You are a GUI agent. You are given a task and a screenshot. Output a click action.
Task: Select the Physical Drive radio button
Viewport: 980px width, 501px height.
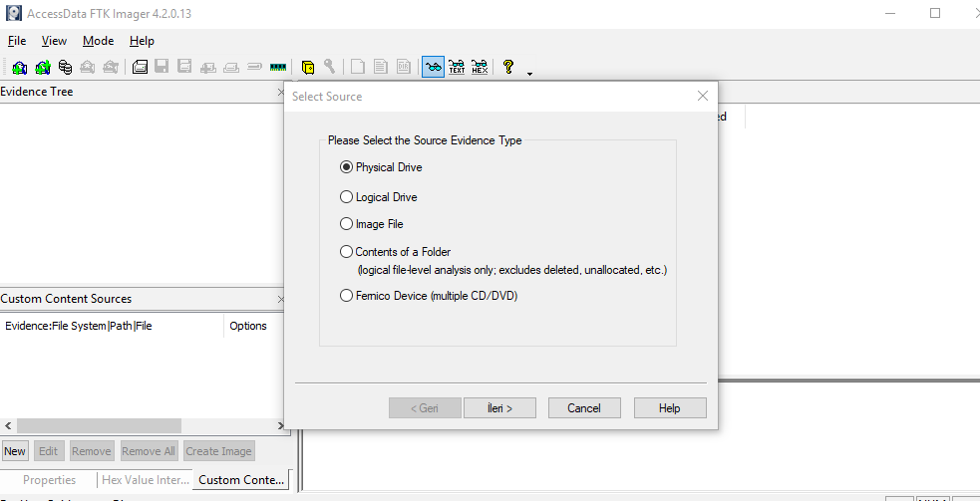[x=346, y=167]
